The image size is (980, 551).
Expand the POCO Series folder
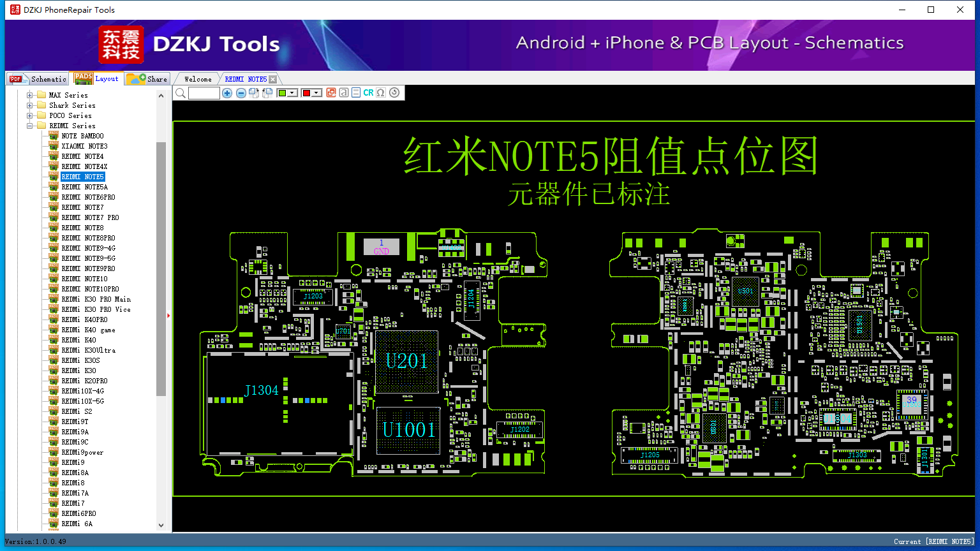[x=29, y=115]
